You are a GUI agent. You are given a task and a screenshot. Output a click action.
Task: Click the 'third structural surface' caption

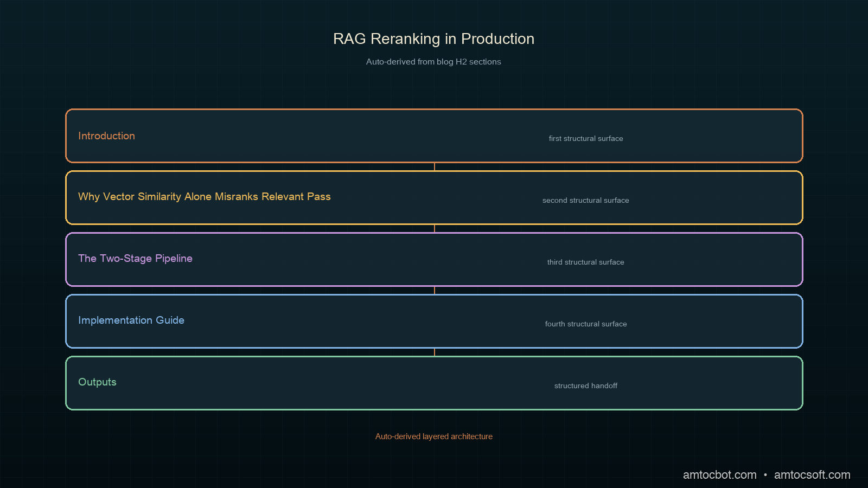586,262
